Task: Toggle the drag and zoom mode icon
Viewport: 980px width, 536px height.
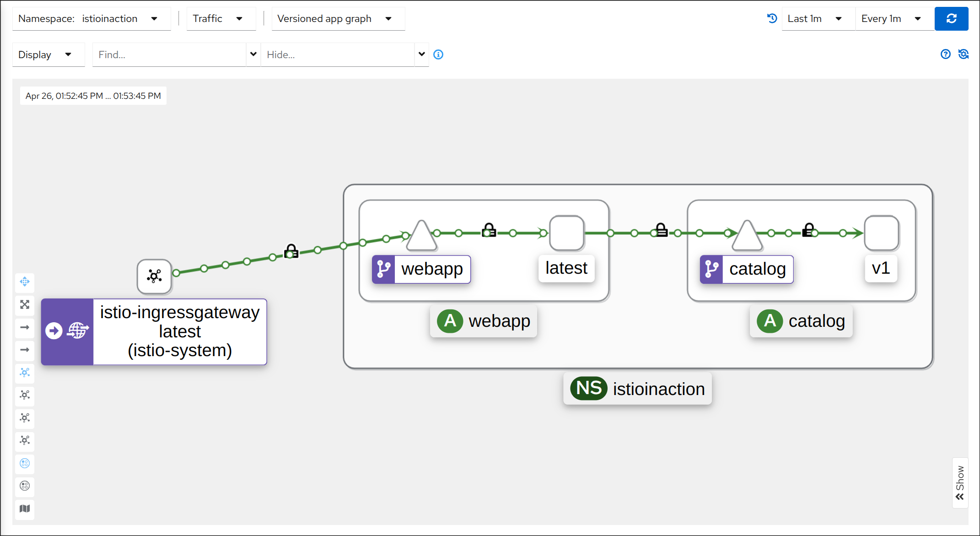Action: (25, 282)
